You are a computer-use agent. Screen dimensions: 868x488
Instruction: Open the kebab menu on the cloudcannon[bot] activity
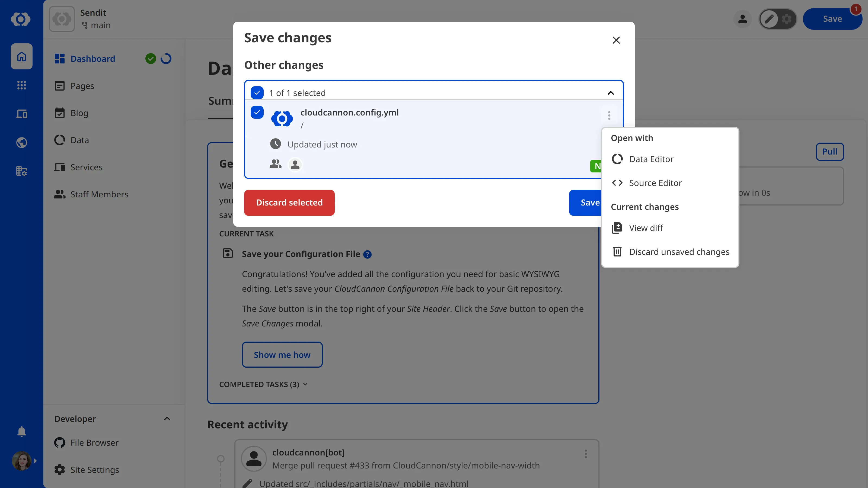(586, 454)
